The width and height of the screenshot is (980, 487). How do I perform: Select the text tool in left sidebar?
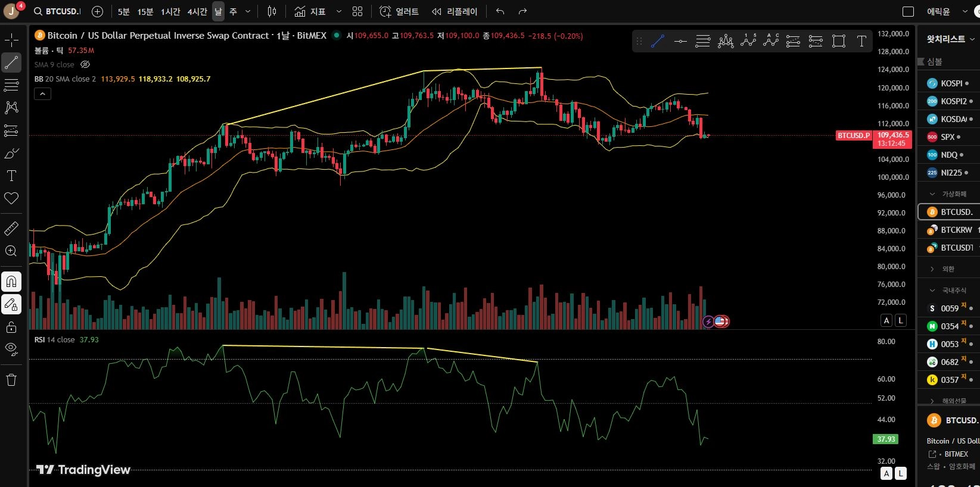click(11, 176)
